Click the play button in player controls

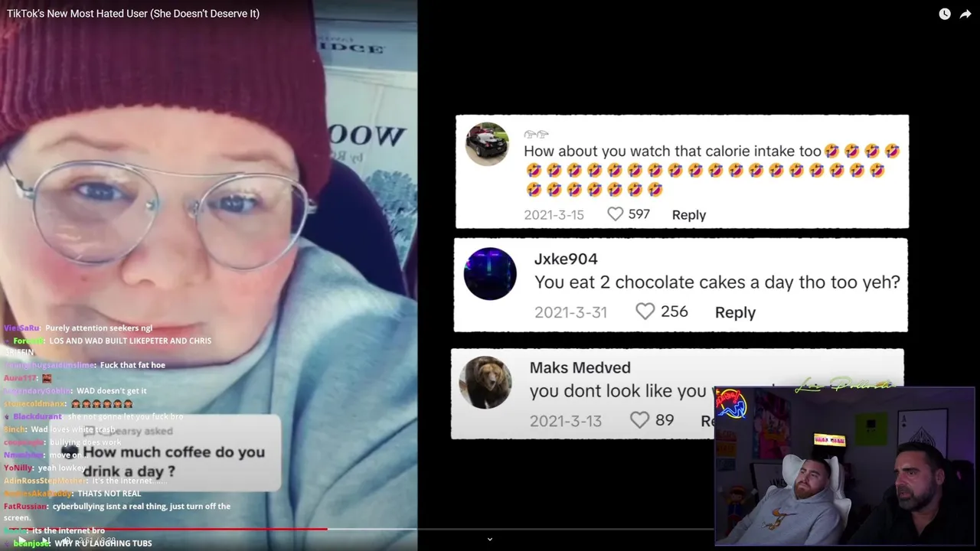tap(21, 540)
